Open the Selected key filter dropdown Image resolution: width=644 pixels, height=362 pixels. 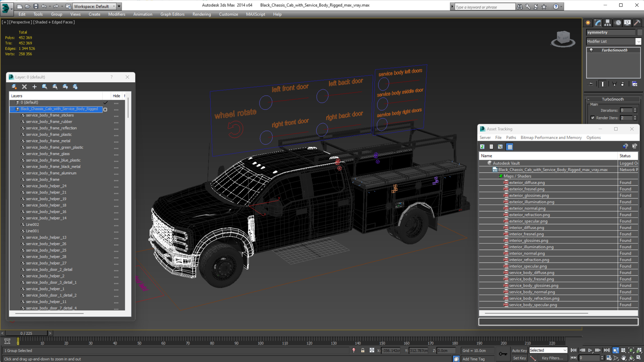pos(548,350)
